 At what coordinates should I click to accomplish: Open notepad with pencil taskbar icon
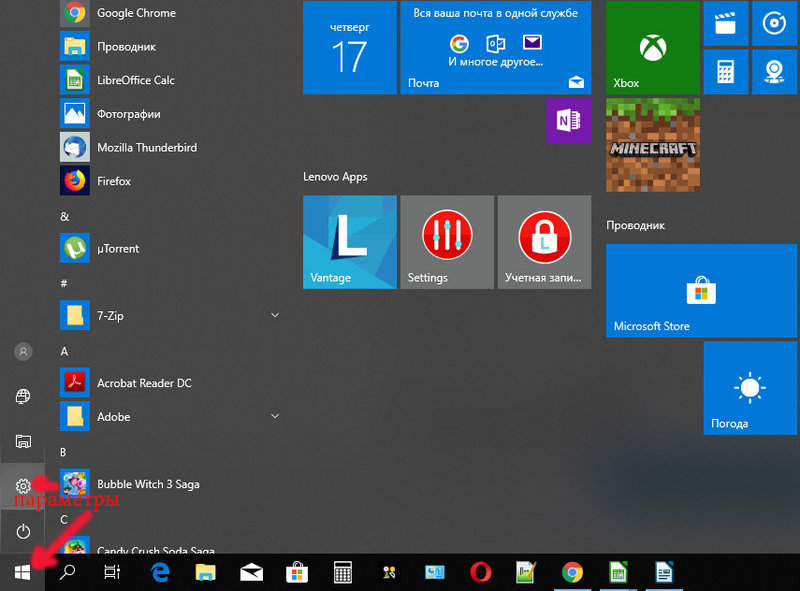click(526, 573)
